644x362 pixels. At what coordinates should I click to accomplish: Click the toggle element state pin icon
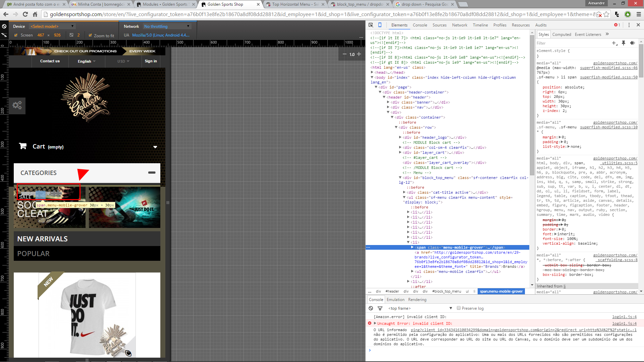pos(623,43)
